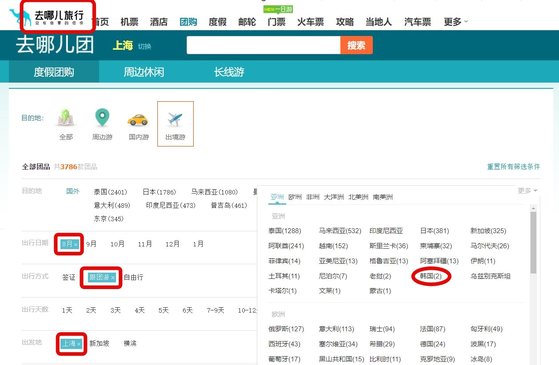Choose 普吉岛(461) destination
Viewport: 559px width, 365px height.
[x=229, y=205]
